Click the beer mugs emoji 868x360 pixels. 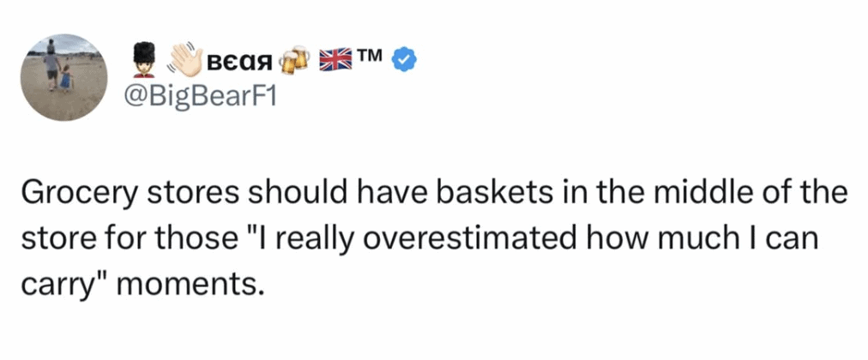(295, 59)
